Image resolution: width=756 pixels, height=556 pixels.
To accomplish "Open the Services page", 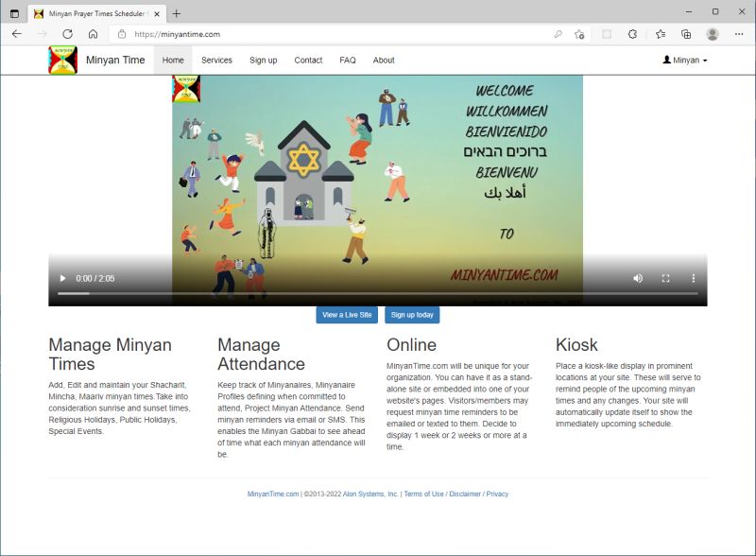I will 216,61.
